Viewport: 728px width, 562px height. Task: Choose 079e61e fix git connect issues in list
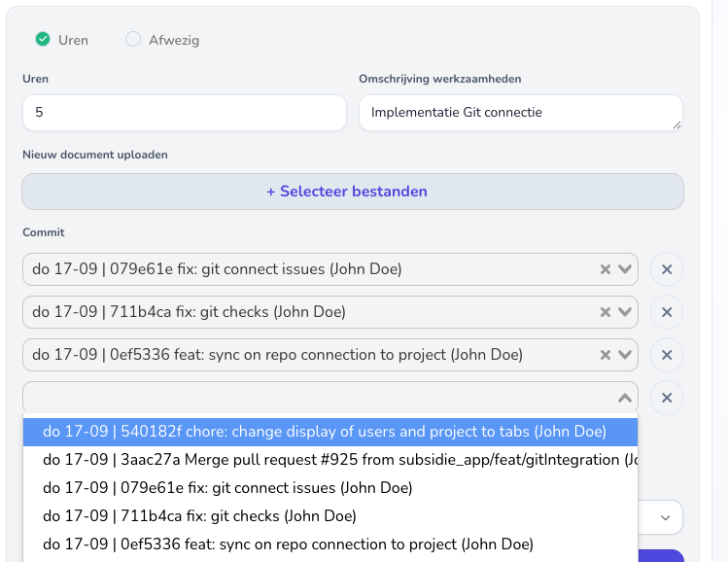tap(330, 488)
